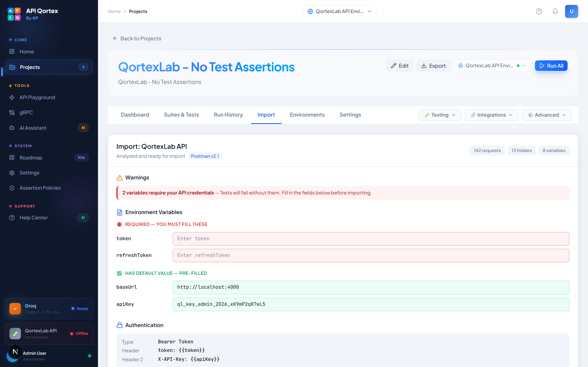Switch to the Environments tab
The height and width of the screenshot is (367, 588).
(307, 115)
